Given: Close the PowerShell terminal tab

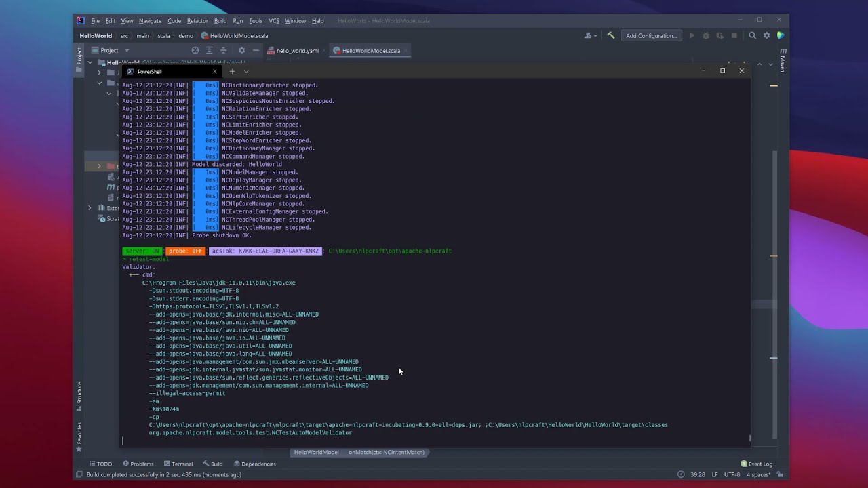Looking at the screenshot, I should 215,71.
